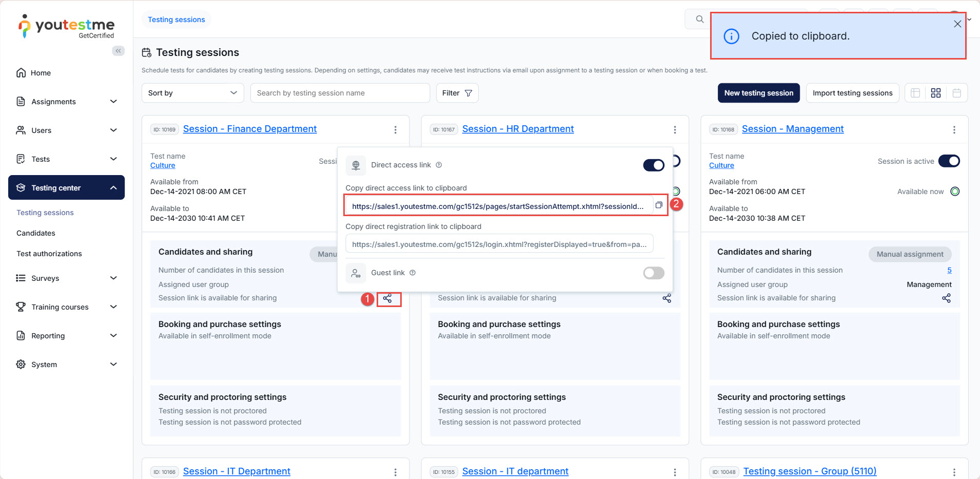Open Candidates in Testing center submenu
Viewport: 980px width, 479px height.
pyautogui.click(x=36, y=233)
